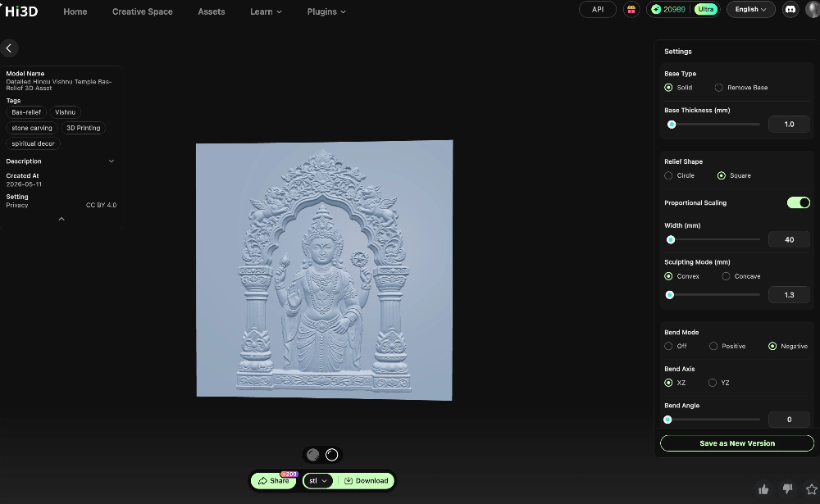
Task: Open the Assets page
Action: (212, 11)
